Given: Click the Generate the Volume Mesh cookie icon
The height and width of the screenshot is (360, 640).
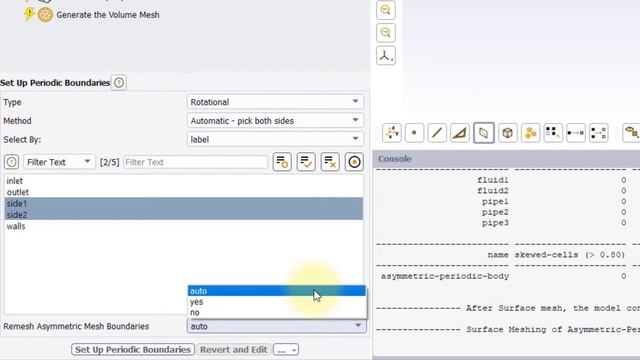Looking at the screenshot, I should (x=45, y=15).
